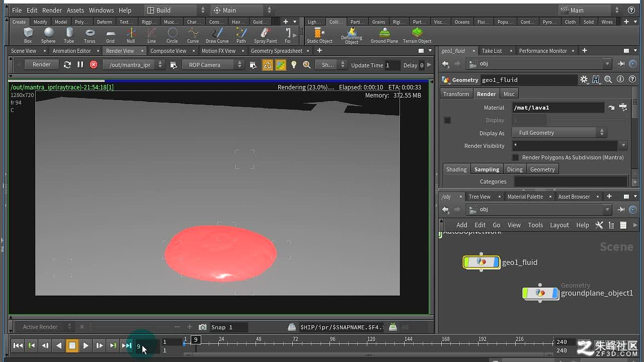Viewport: 644px width, 362px height.
Task: Switch to the Scene View tab
Action: coord(24,51)
